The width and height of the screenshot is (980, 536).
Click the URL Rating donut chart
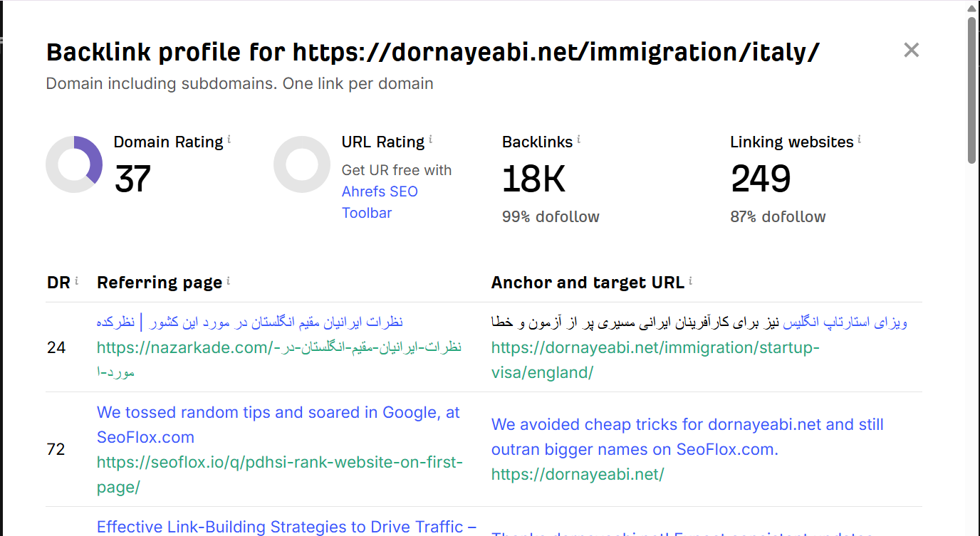[x=302, y=164]
